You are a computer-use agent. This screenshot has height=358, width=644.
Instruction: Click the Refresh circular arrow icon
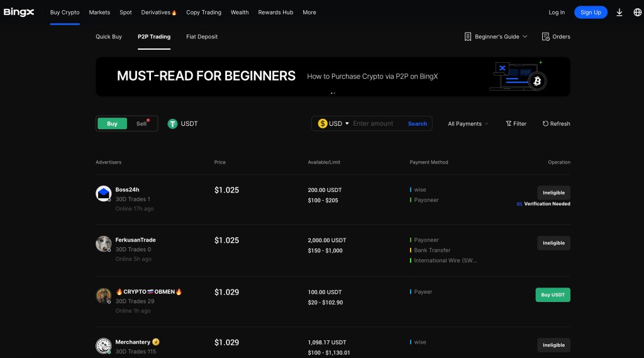[x=545, y=124]
